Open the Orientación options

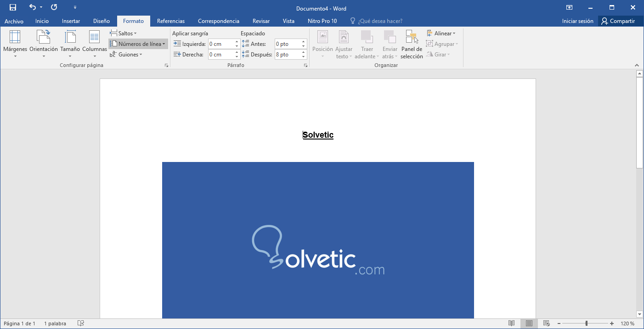44,44
